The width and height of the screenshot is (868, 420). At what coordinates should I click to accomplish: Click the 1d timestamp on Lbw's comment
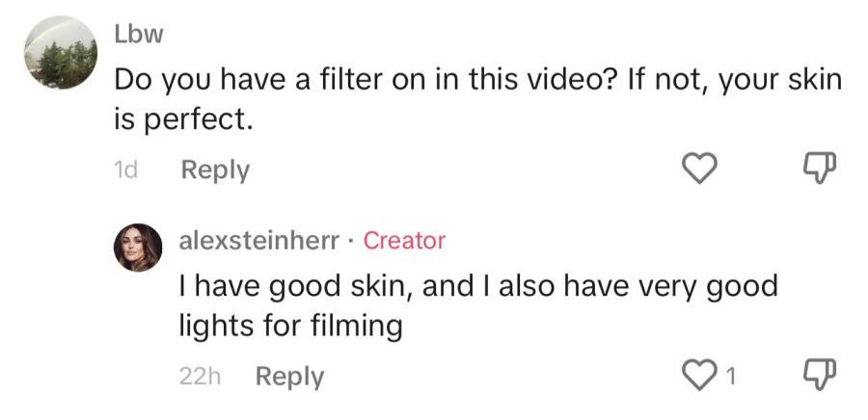coord(125,171)
